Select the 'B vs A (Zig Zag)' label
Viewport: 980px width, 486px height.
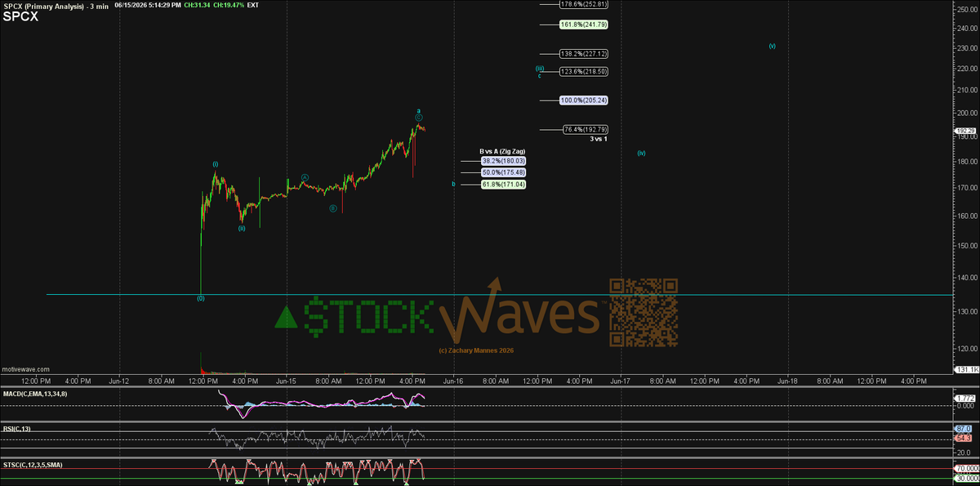coord(502,151)
